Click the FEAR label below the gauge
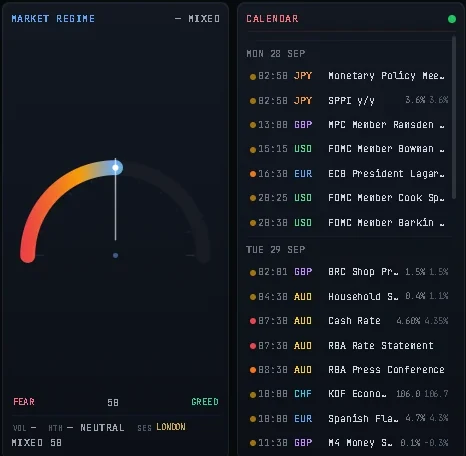The height and width of the screenshot is (456, 466). coord(24,402)
